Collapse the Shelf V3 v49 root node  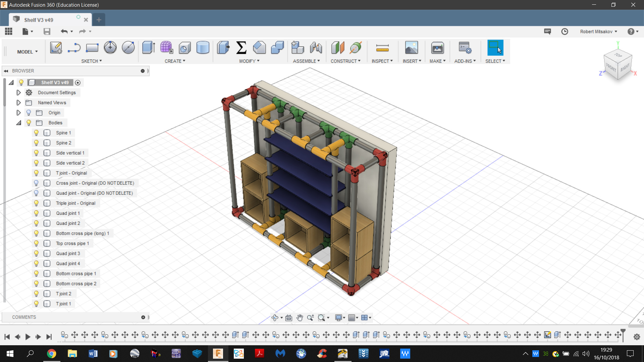[11, 82]
